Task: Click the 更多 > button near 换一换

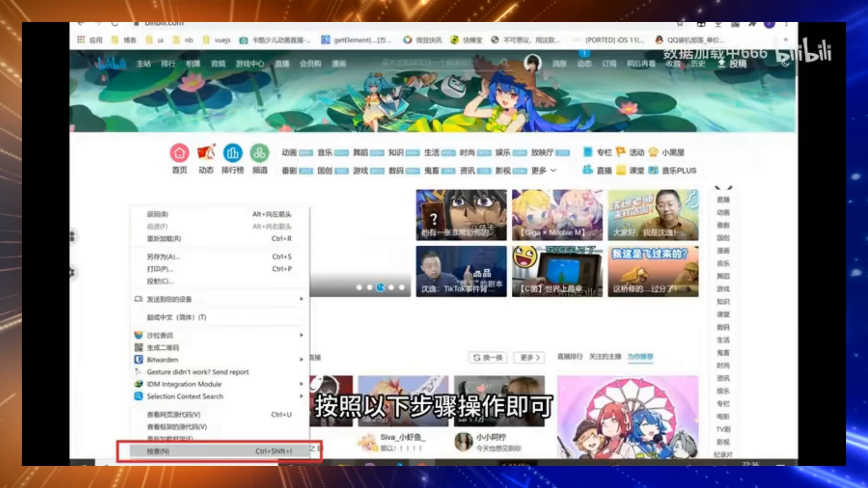Action: (x=530, y=357)
